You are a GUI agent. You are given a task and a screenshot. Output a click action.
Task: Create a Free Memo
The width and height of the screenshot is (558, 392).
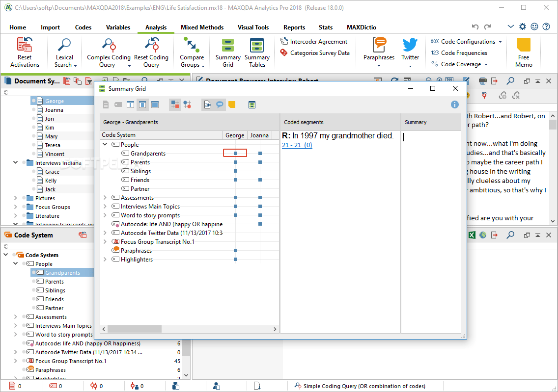tap(524, 52)
